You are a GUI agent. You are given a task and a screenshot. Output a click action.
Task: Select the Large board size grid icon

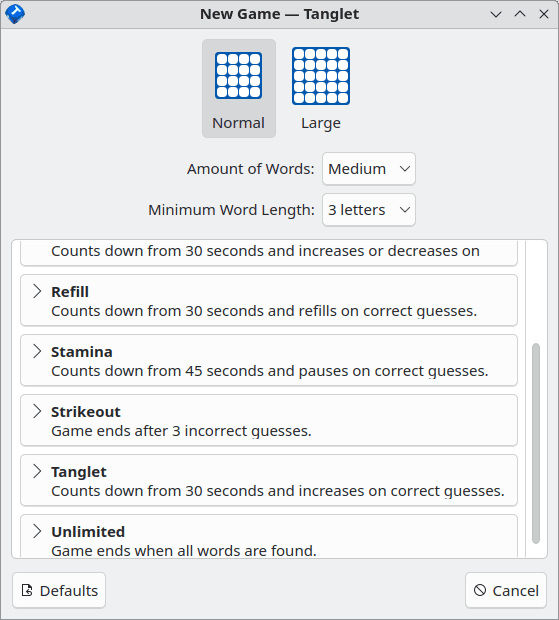(x=321, y=76)
